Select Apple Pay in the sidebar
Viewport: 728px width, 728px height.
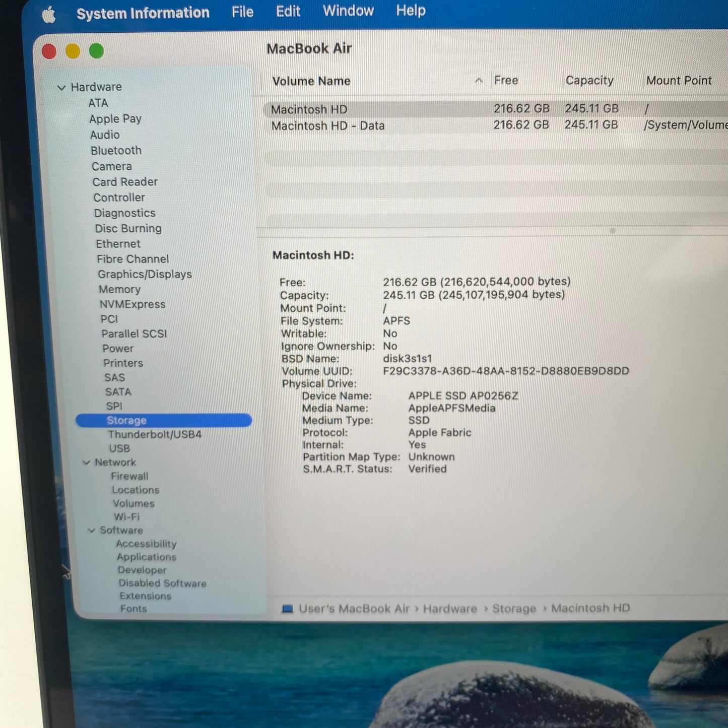[x=115, y=119]
